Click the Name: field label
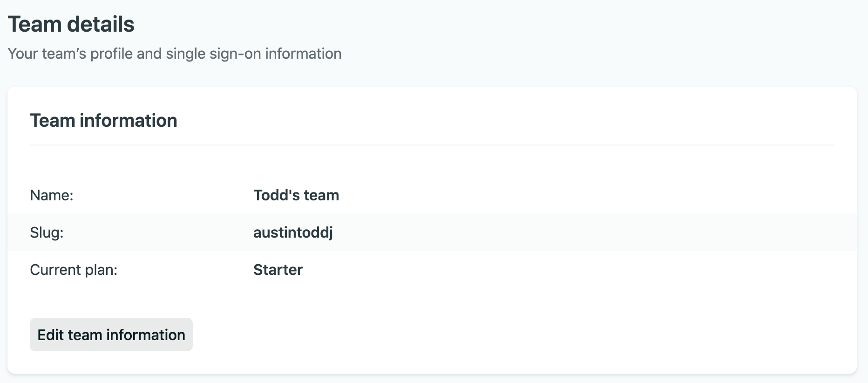The width and height of the screenshot is (868, 383). [52, 195]
